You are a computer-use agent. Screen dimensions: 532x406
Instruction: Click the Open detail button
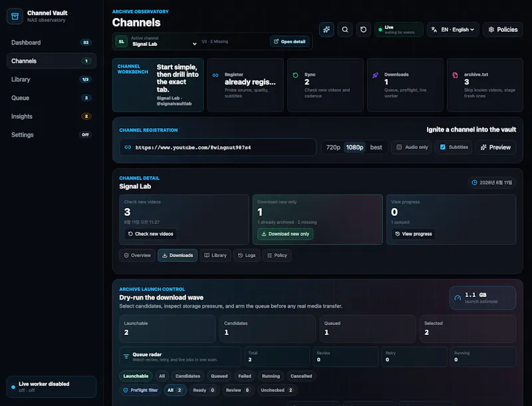(289, 41)
